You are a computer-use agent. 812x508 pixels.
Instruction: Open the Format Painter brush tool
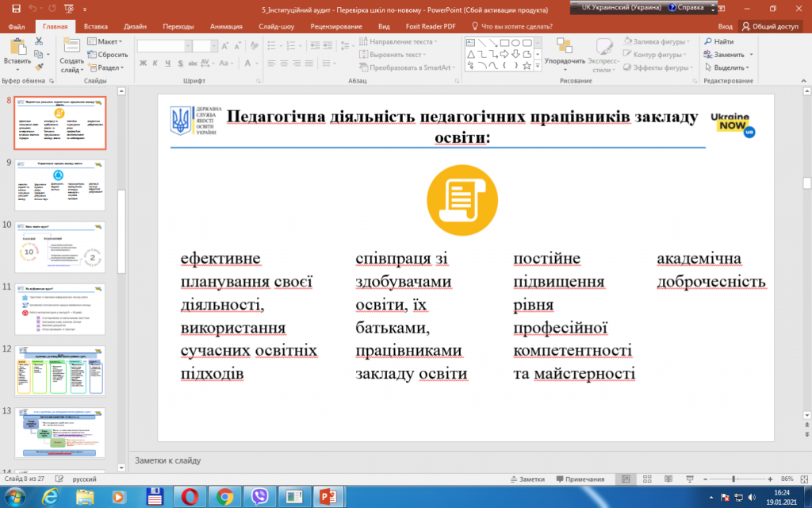click(39, 67)
